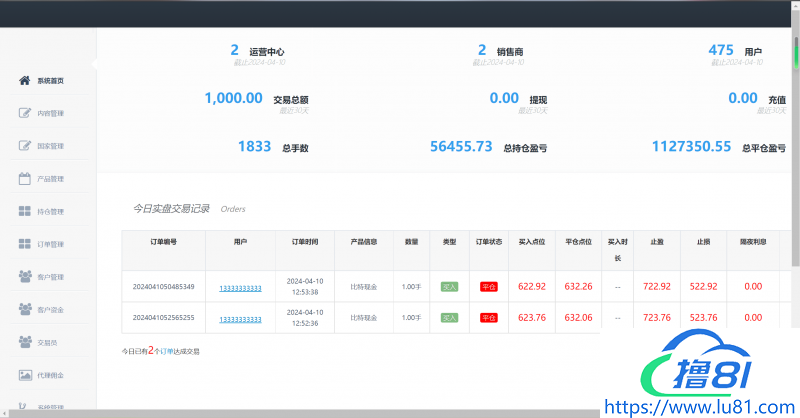This screenshot has height=418, width=800.
Task: Open the 客户资金 menu item
Action: coord(50,310)
